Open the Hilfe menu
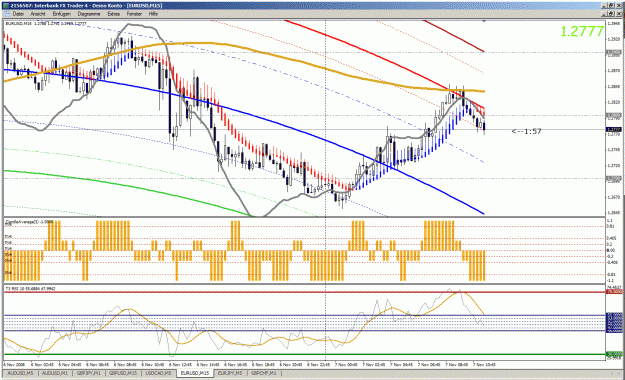Image resolution: width=625 pixels, height=380 pixels. pos(153,14)
